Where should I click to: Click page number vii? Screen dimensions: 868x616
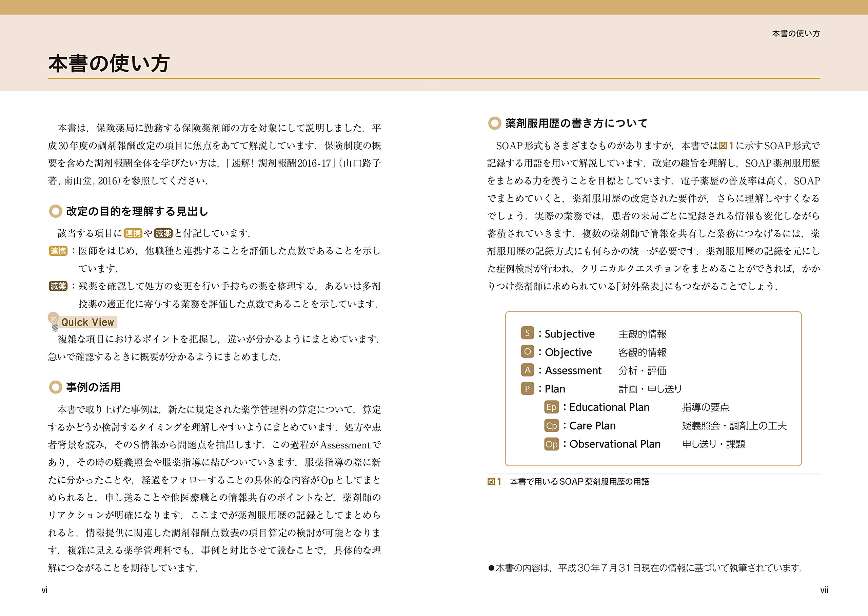(824, 590)
